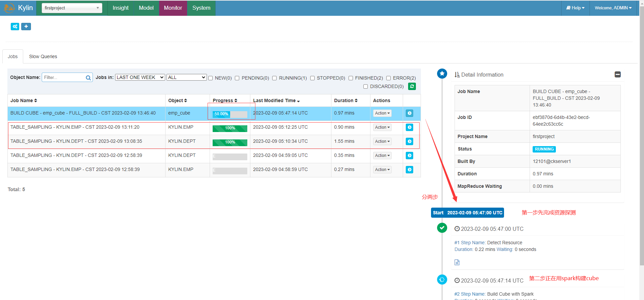Click the blue star timeline icon
The height and width of the screenshot is (300, 644).
click(442, 73)
